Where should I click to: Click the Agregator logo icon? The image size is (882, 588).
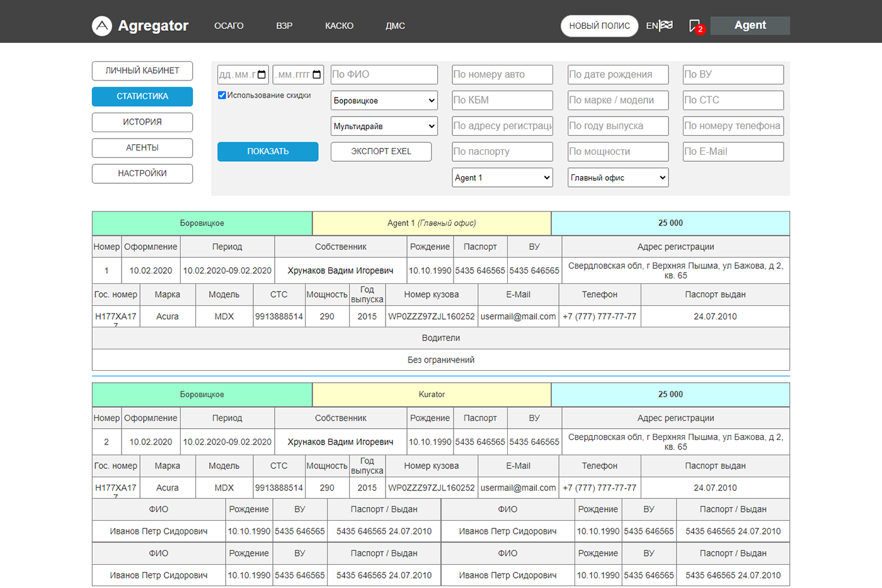click(x=102, y=26)
